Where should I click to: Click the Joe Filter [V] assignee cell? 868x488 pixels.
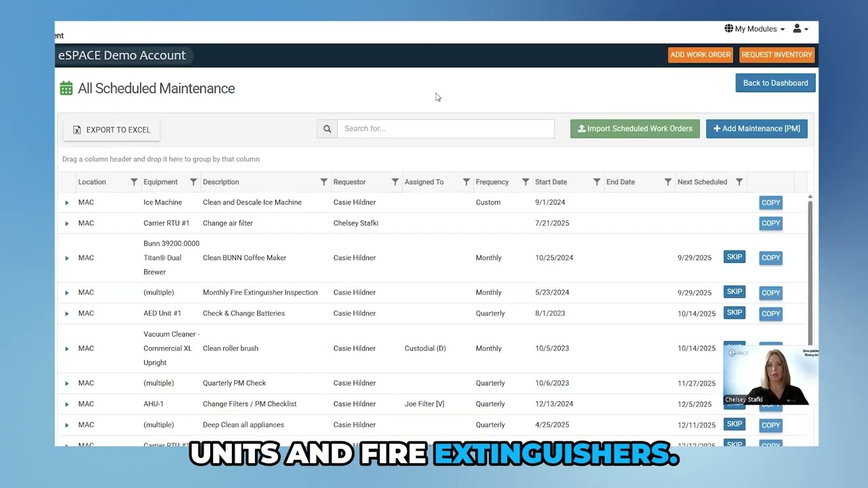[x=425, y=404]
